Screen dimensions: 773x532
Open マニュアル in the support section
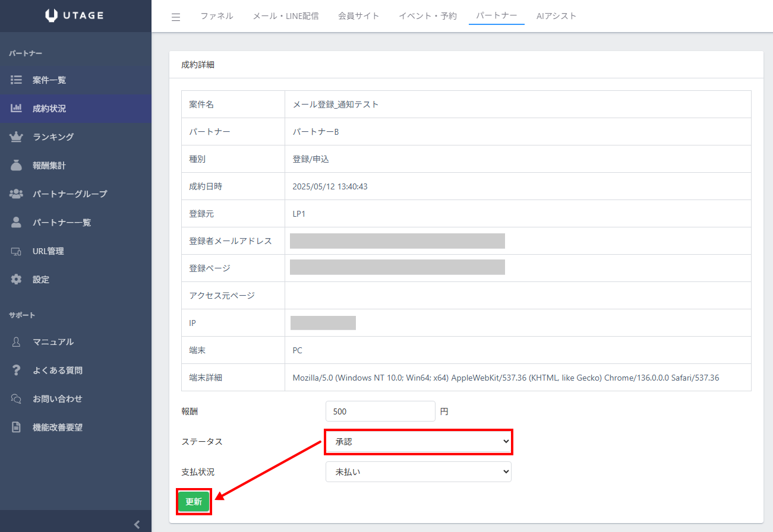coord(53,342)
